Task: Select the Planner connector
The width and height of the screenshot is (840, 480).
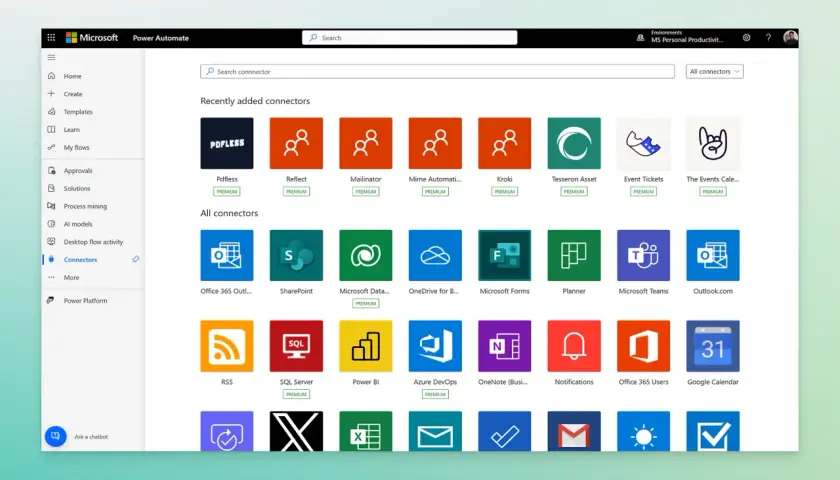Action: tap(574, 256)
